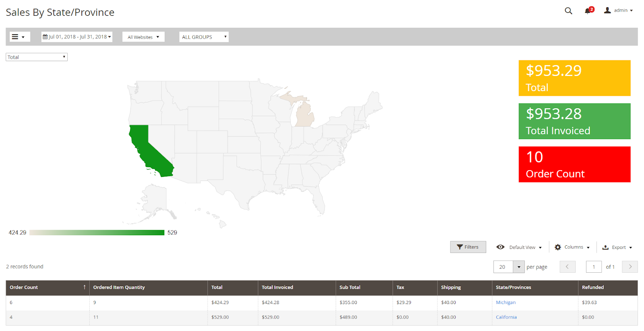
Task: Expand the ALL GROUPS selector
Action: coord(204,37)
